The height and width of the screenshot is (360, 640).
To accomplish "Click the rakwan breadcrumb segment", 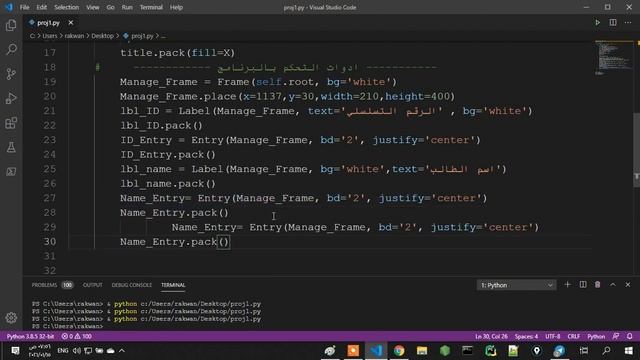I will tap(74, 36).
